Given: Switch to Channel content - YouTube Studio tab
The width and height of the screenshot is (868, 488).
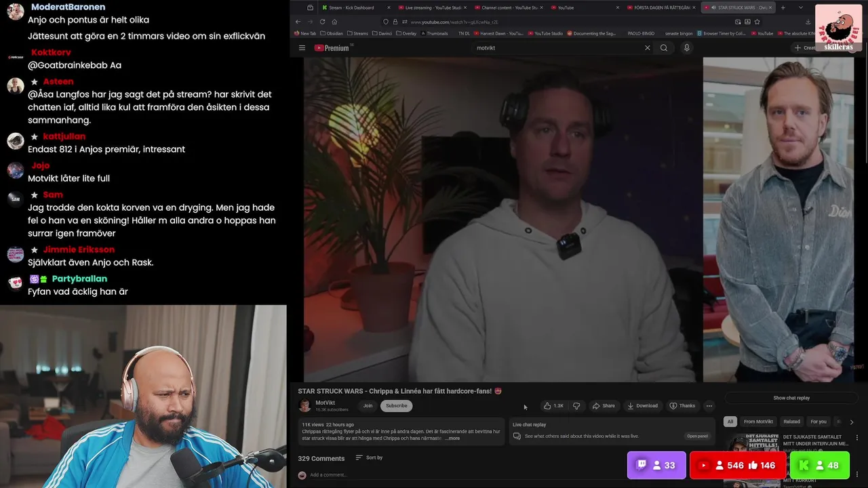Looking at the screenshot, I should coord(509,7).
